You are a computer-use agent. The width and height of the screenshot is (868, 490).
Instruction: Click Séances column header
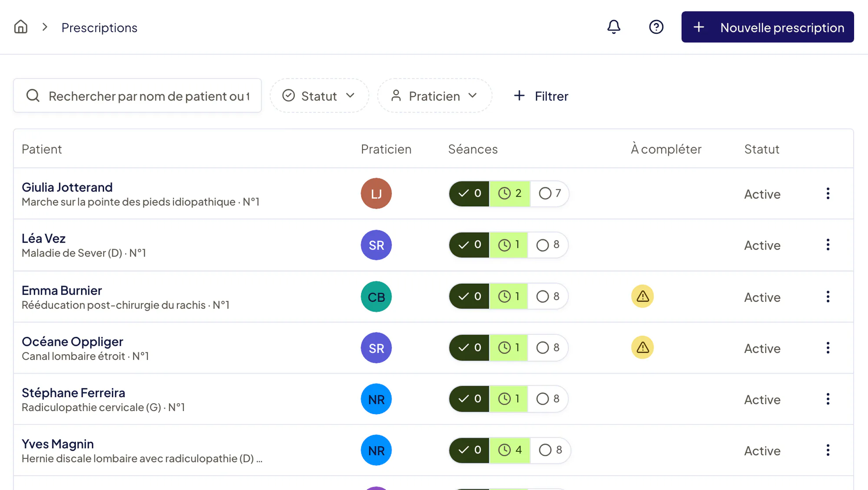pos(473,149)
